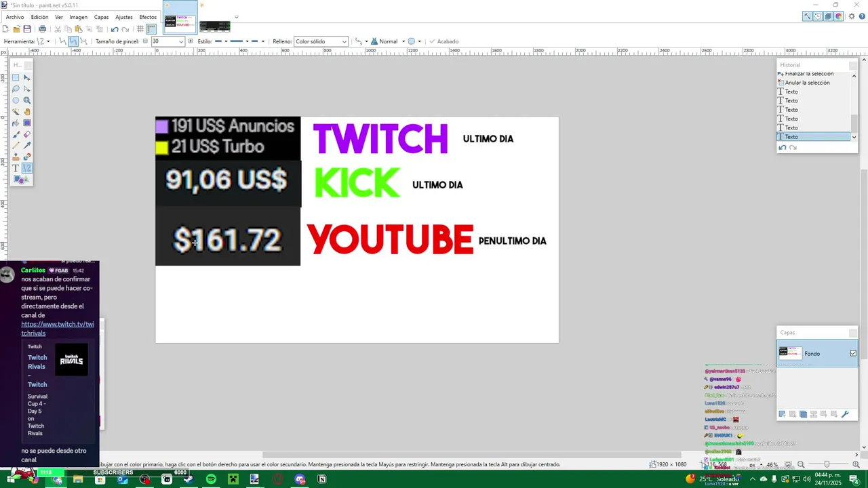Select the Shapes tool
This screenshot has height=488, width=868.
(x=22, y=180)
